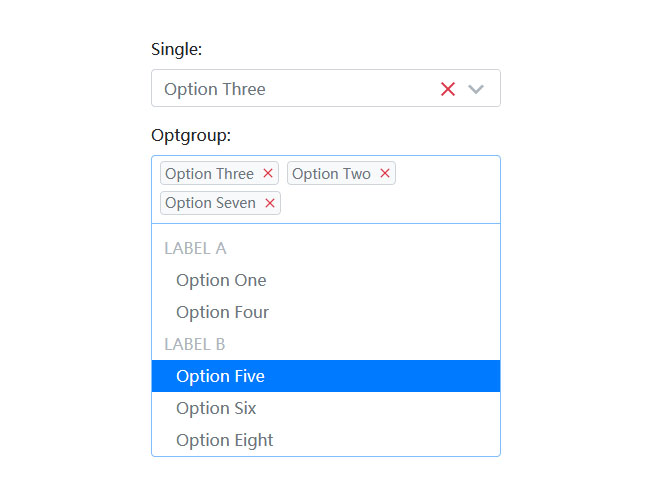Screen dimensions: 650x500
Task: Choose Option Eight at list bottom
Action: coord(224,440)
